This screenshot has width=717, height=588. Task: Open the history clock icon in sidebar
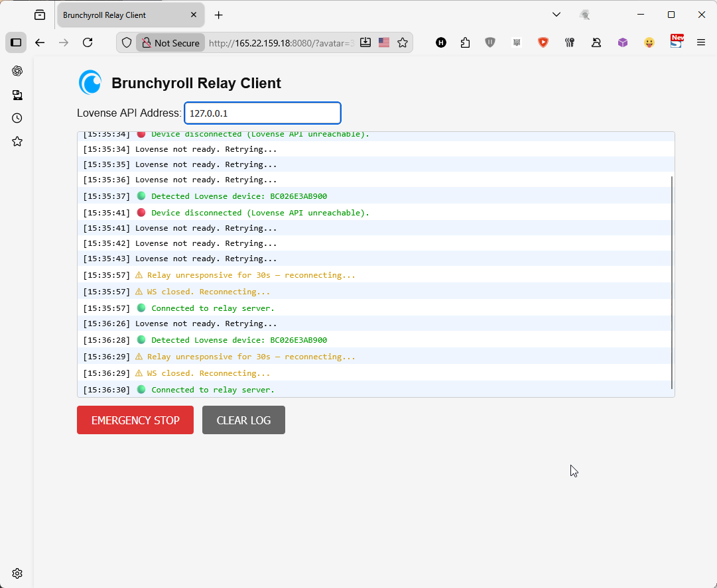click(x=17, y=118)
